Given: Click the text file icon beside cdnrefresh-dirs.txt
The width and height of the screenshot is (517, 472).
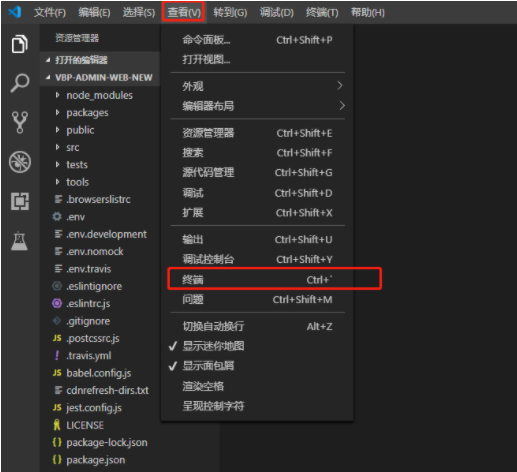Looking at the screenshot, I should click(x=58, y=390).
